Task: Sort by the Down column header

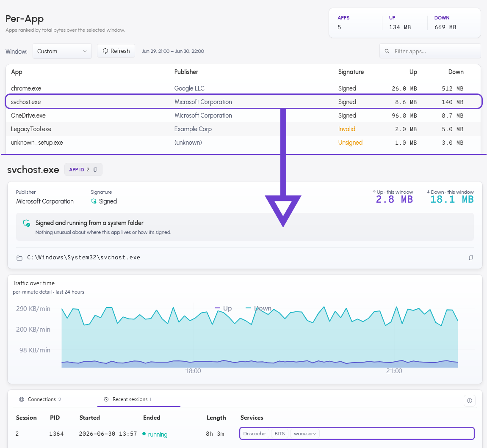Action: pyautogui.click(x=456, y=71)
